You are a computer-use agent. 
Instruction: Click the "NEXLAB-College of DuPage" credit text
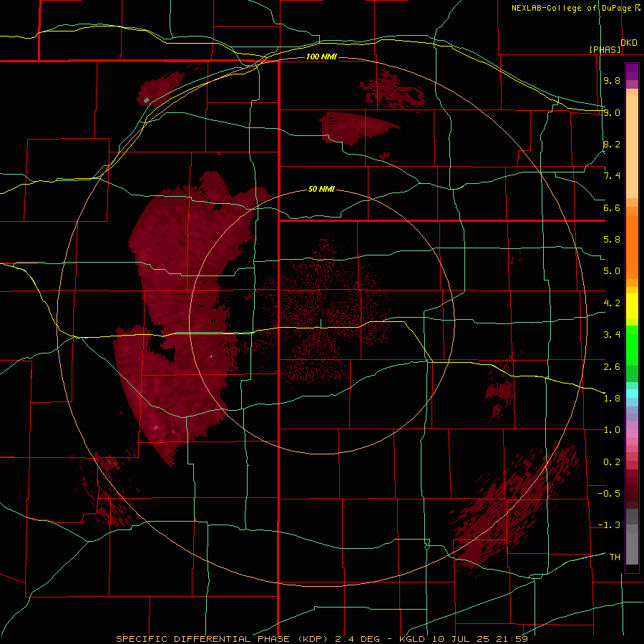pos(571,8)
